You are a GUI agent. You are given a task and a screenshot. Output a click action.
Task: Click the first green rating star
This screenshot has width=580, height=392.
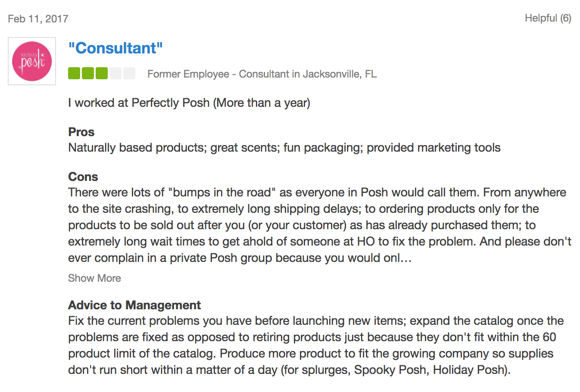(74, 73)
